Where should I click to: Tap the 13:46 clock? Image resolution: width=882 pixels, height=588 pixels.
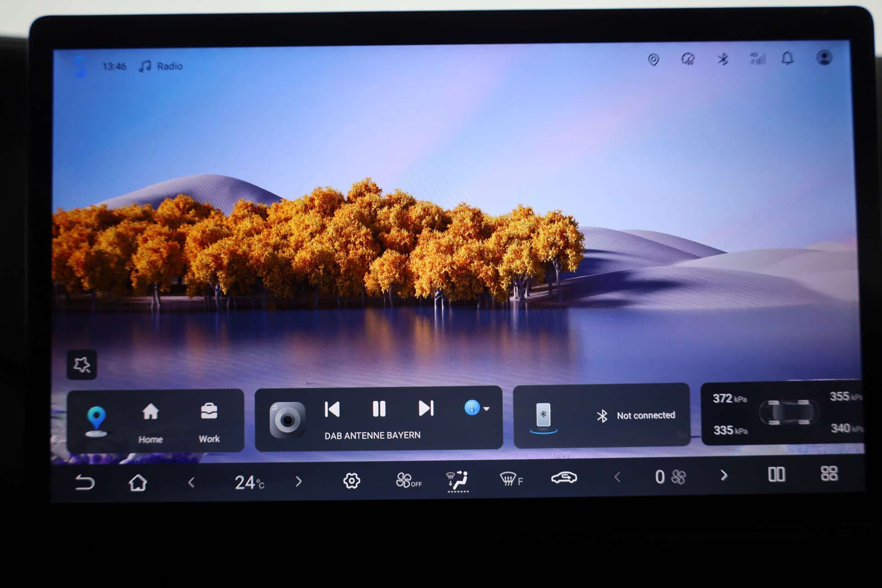coord(114,67)
